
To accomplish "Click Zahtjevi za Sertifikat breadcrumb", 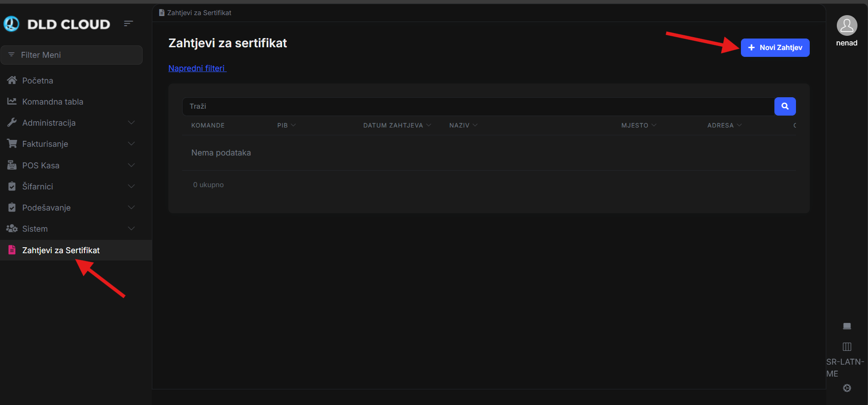I will pos(199,13).
